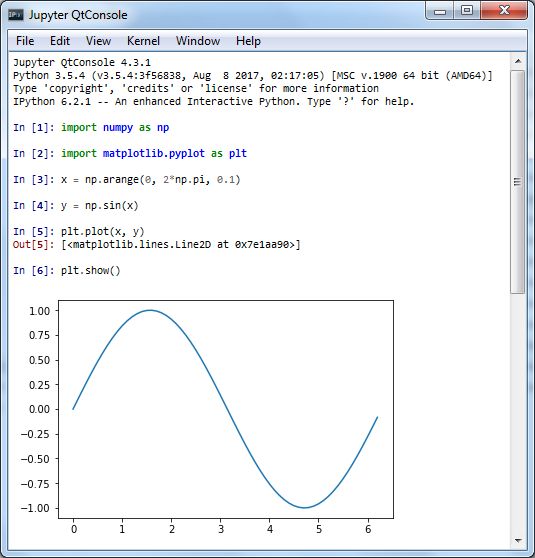Click the 0.50 y-axis label on plot
This screenshot has height=558, width=535.
40,360
